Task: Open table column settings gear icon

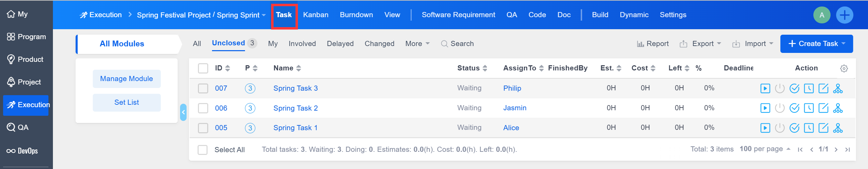Action: coord(844,68)
